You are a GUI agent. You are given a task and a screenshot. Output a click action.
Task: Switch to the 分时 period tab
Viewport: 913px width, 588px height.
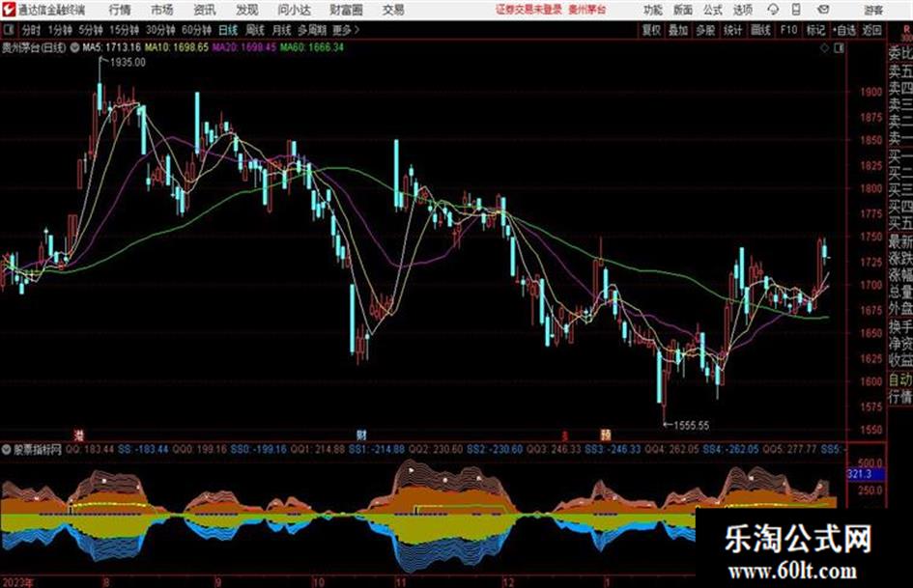tap(32, 30)
